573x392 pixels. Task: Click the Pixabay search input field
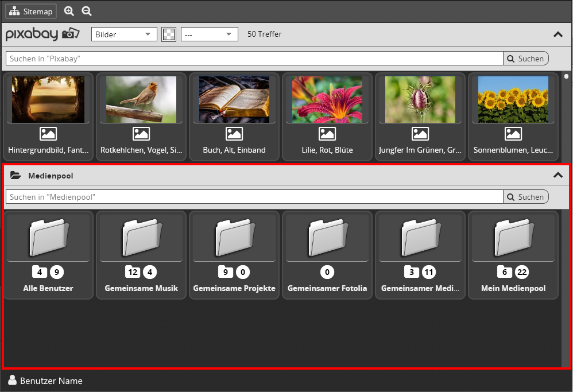tap(254, 59)
